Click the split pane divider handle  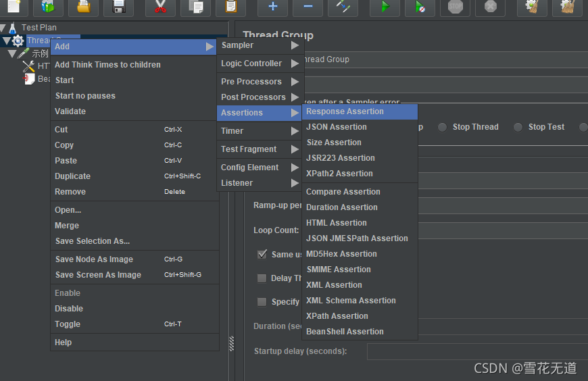231,343
